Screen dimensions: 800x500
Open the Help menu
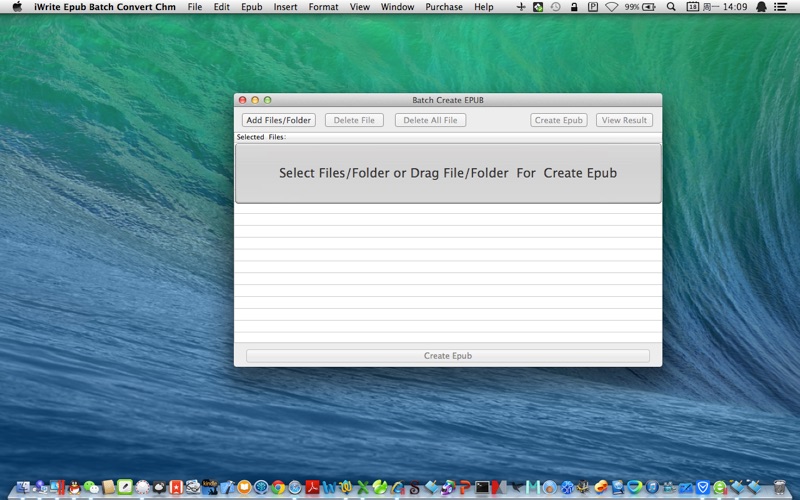click(483, 7)
